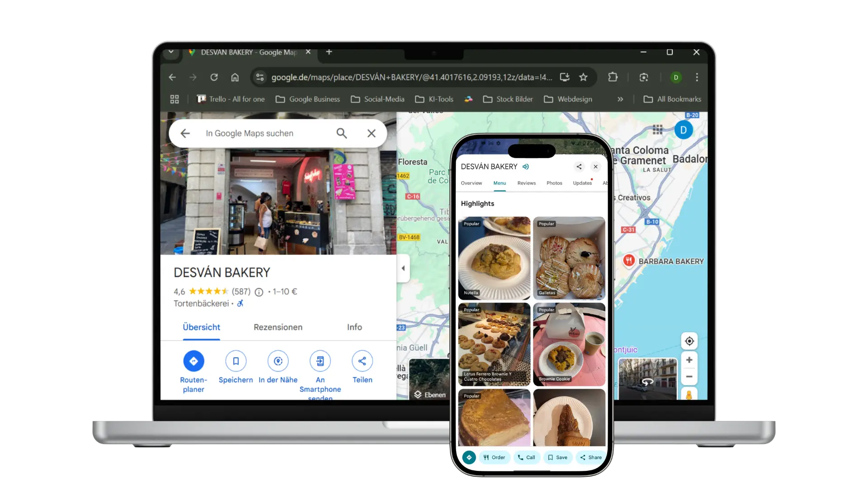Open the Webdesign bookmarks folder
This screenshot has width=868, height=488.
tap(568, 99)
